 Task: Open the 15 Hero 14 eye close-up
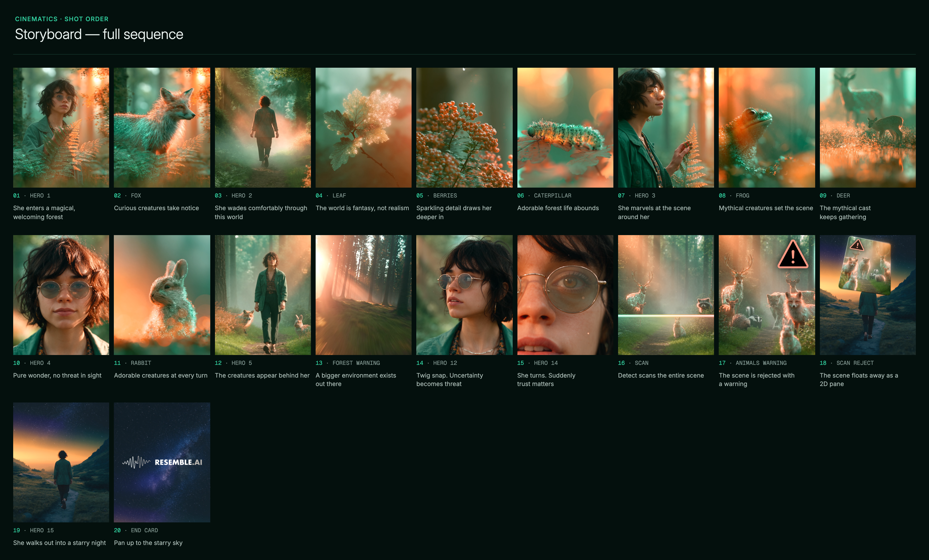click(565, 295)
